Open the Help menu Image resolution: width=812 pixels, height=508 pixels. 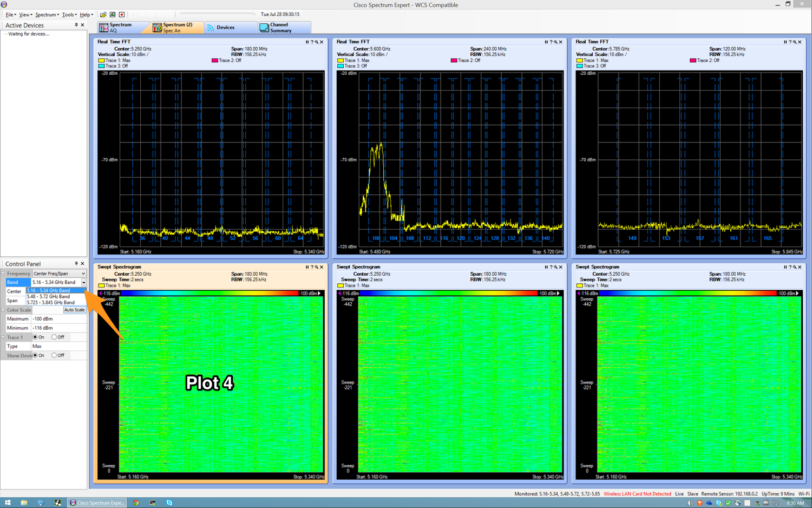click(86, 15)
